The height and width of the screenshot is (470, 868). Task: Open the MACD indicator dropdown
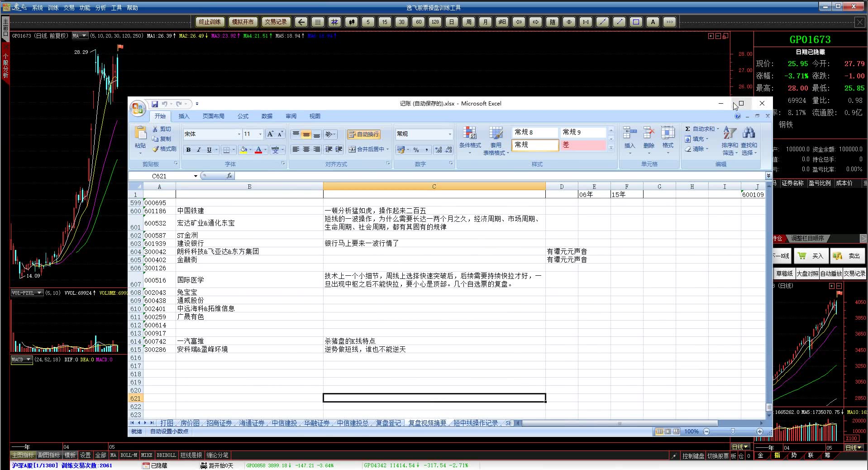[29, 360]
